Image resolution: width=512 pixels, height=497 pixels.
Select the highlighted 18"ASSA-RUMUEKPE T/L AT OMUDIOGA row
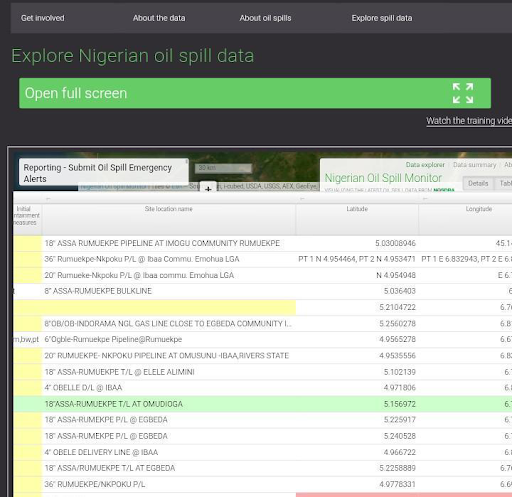[x=263, y=404]
